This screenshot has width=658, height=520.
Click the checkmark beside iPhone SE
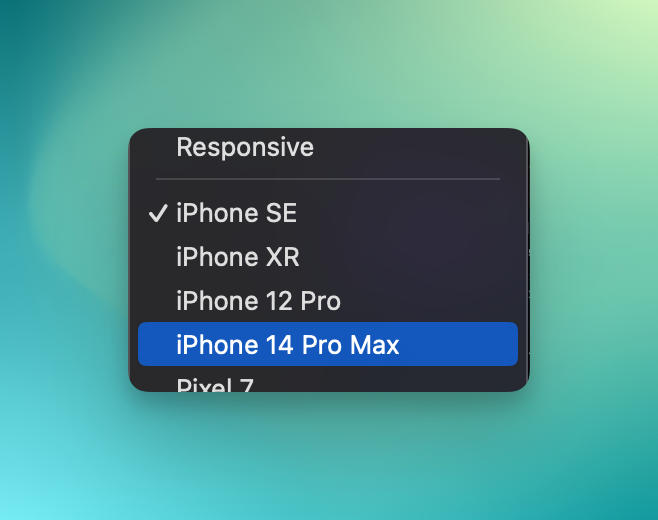(158, 213)
